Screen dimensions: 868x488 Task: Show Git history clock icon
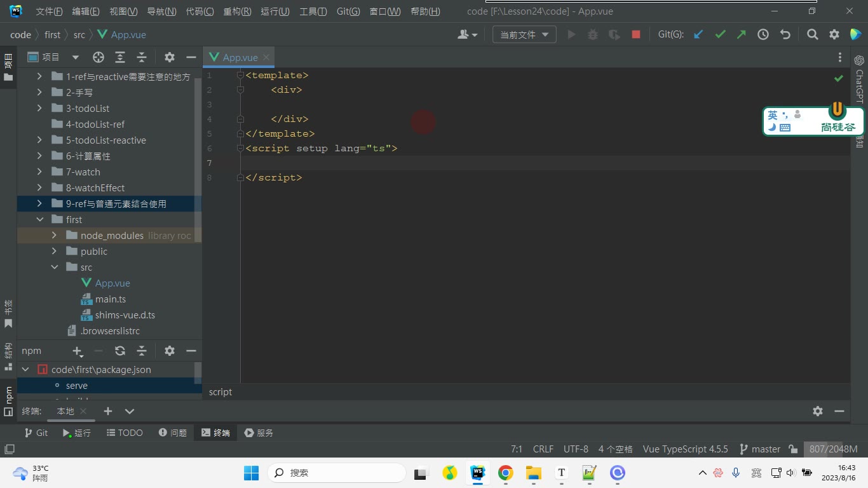click(x=763, y=35)
